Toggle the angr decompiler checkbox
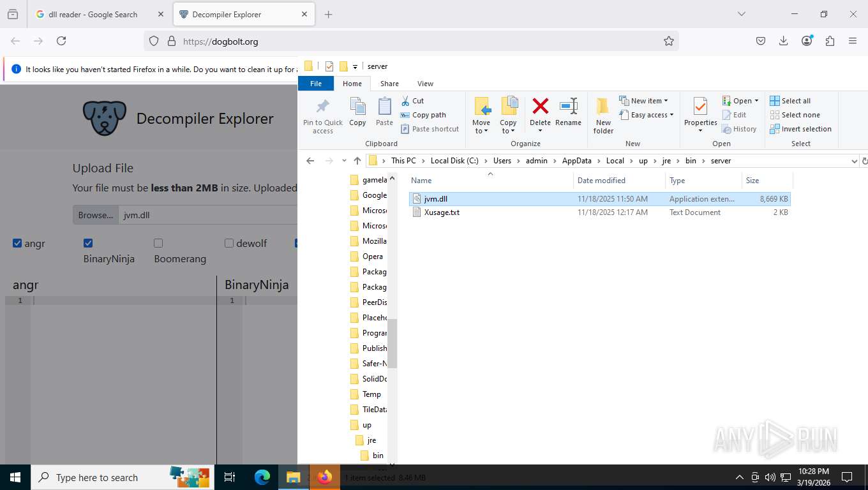The image size is (868, 490). tap(17, 243)
